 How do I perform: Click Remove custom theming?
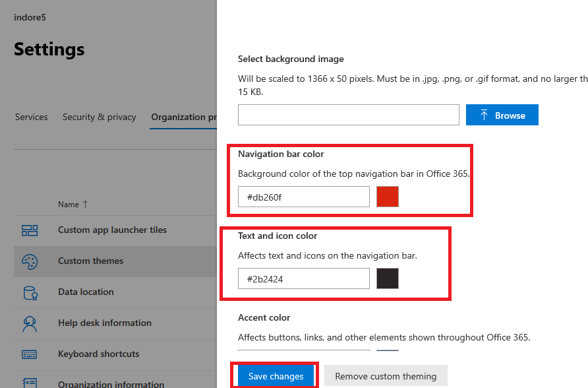[x=386, y=376]
